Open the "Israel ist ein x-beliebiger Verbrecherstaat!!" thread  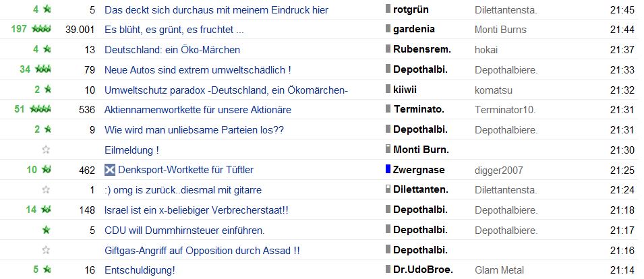[196, 210]
